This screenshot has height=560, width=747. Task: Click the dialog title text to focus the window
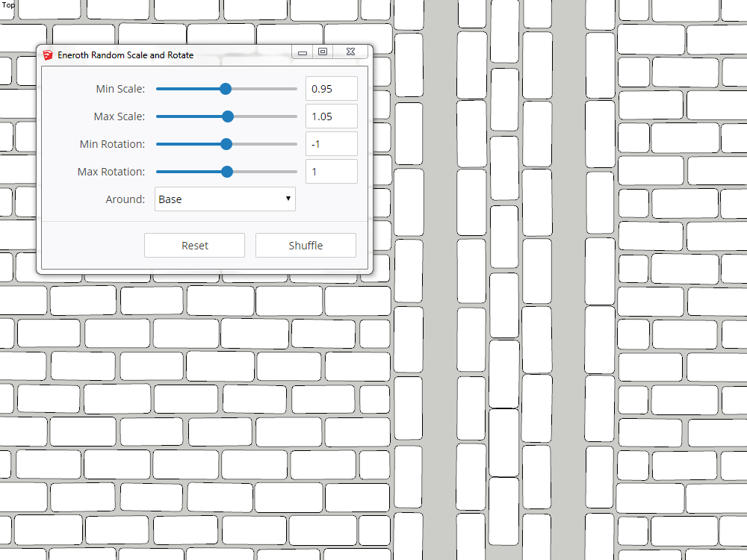pos(125,55)
